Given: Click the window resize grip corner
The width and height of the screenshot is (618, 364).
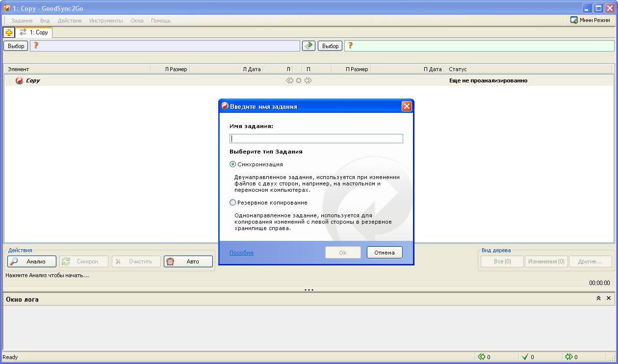Looking at the screenshot, I should tap(613, 358).
